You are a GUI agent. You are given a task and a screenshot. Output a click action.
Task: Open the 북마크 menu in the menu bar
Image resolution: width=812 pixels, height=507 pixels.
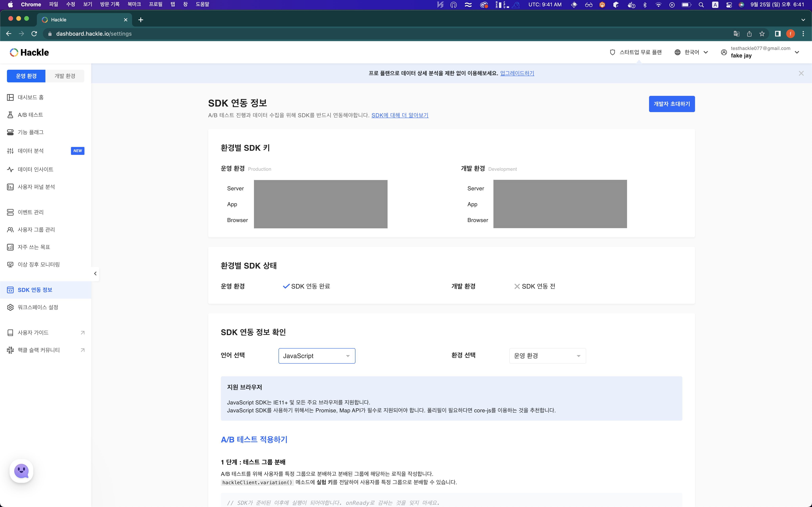coord(134,4)
